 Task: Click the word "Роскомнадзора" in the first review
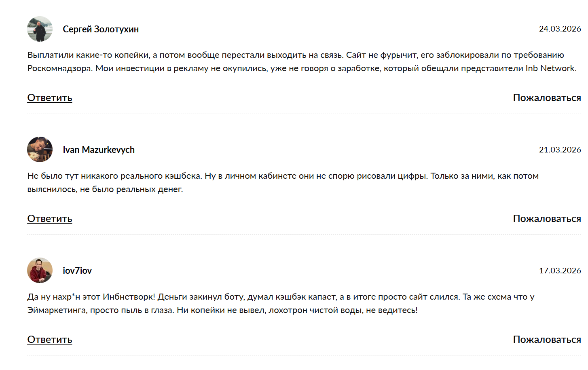pos(59,68)
